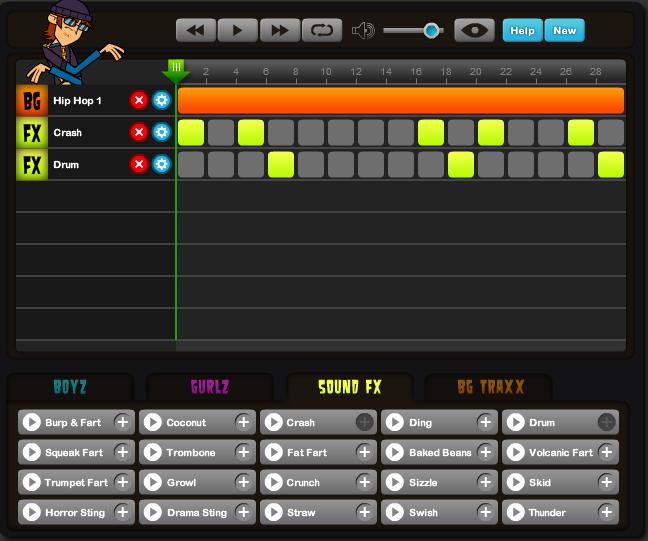Add Coconut sound to timeline
This screenshot has height=541, width=648.
243,422
